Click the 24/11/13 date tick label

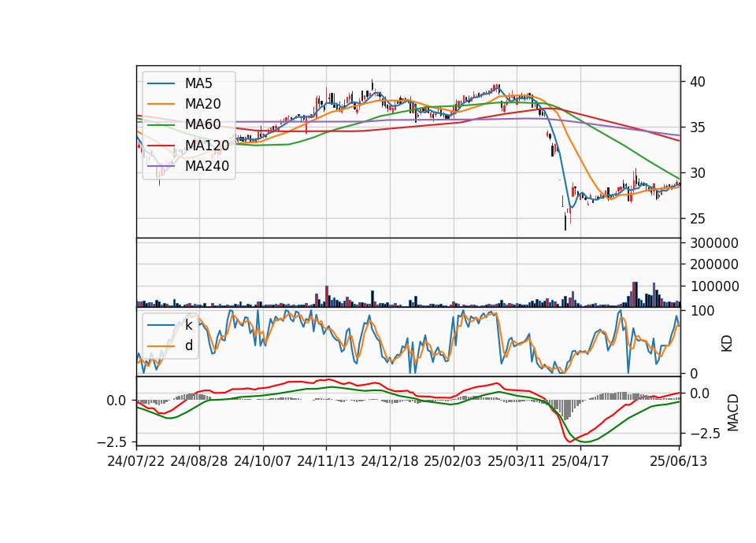[x=326, y=461]
